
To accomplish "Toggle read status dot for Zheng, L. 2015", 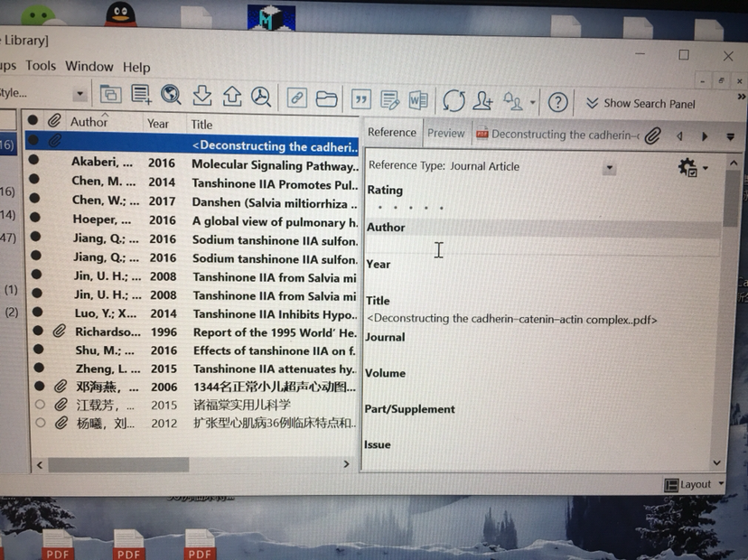I will coord(39,368).
